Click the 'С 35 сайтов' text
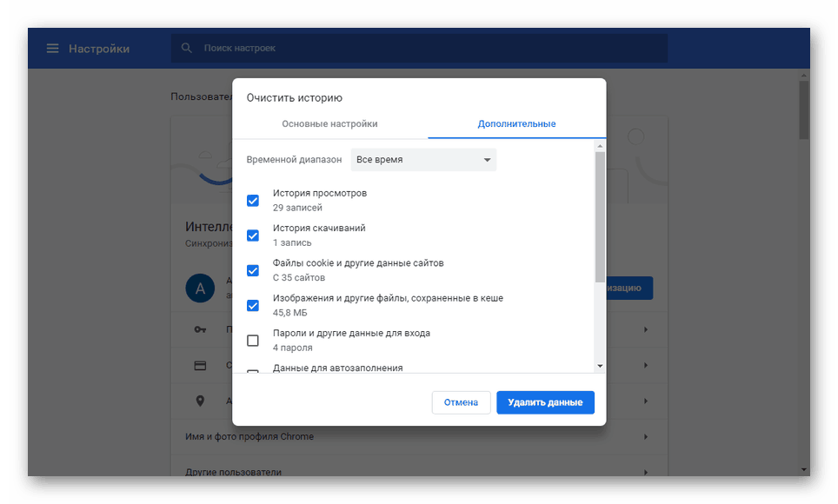 point(299,278)
